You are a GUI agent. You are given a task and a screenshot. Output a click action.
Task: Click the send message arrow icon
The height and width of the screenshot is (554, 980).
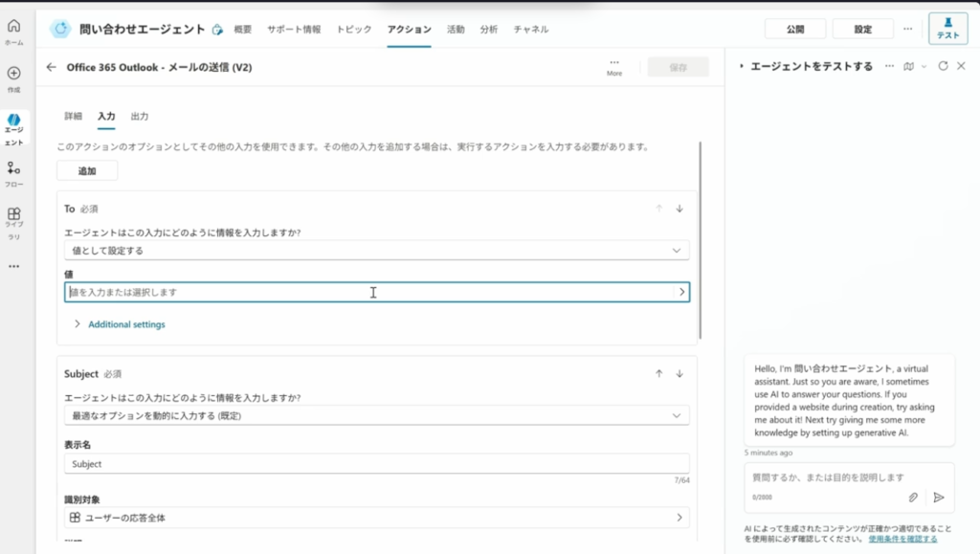939,497
